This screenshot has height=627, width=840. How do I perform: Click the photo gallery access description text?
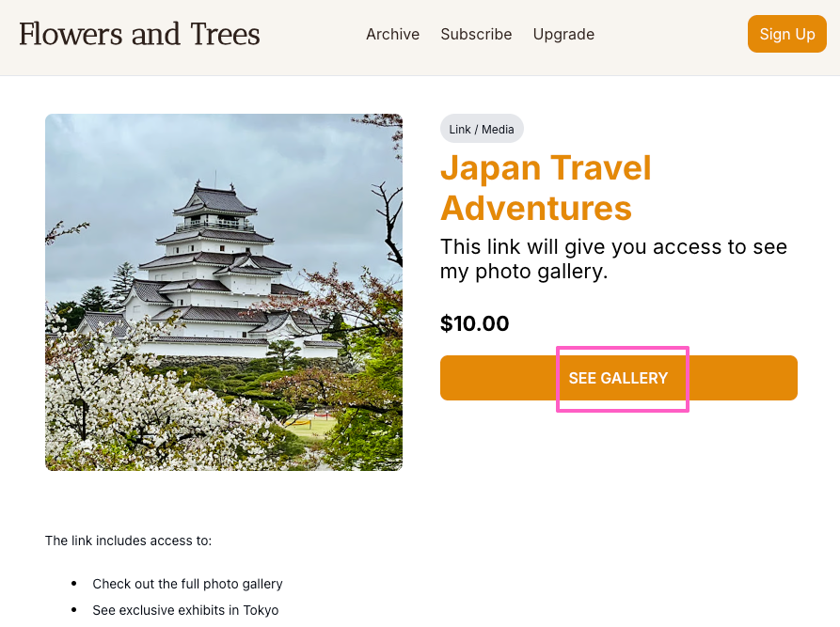click(613, 259)
